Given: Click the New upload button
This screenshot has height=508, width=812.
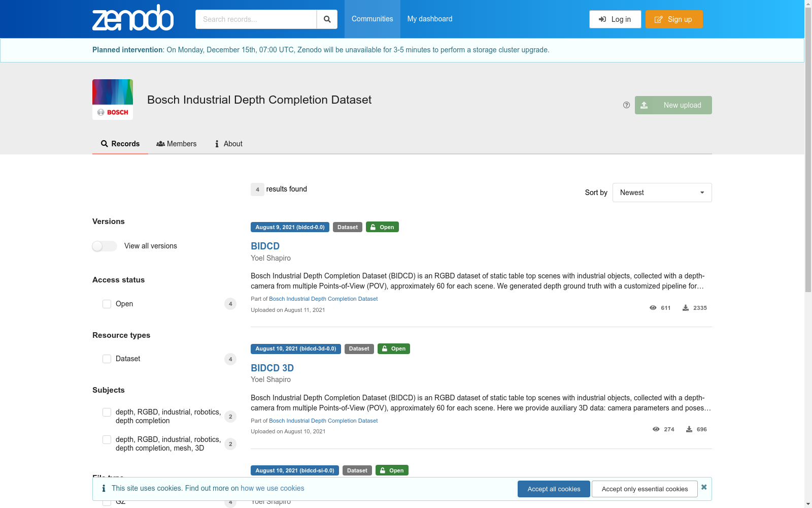Looking at the screenshot, I should click(x=673, y=105).
